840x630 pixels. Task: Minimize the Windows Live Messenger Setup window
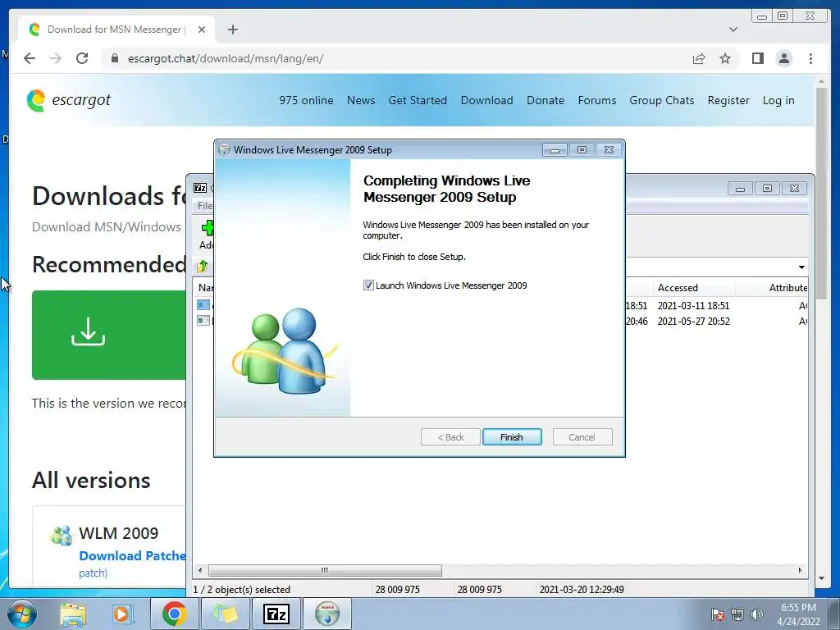click(x=555, y=150)
